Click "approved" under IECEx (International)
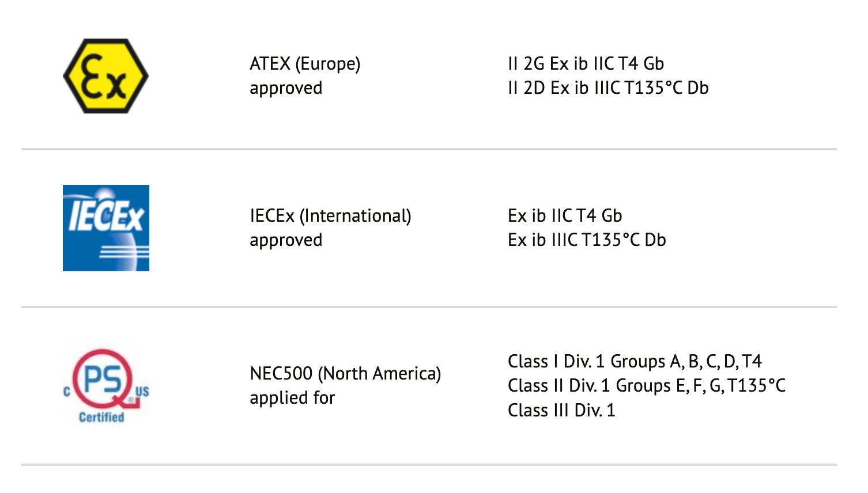This screenshot has width=868, height=493. click(286, 240)
